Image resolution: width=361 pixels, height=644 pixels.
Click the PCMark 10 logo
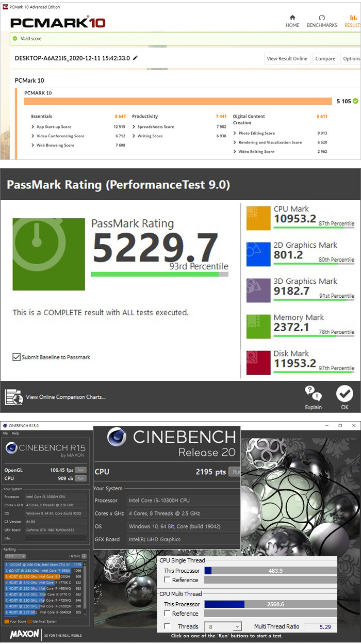click(58, 22)
